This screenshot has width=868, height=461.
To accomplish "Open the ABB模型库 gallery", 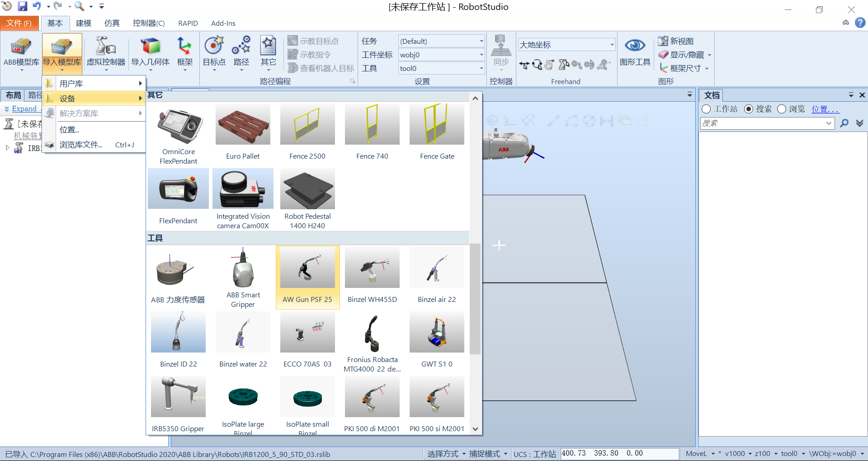I will [x=21, y=53].
